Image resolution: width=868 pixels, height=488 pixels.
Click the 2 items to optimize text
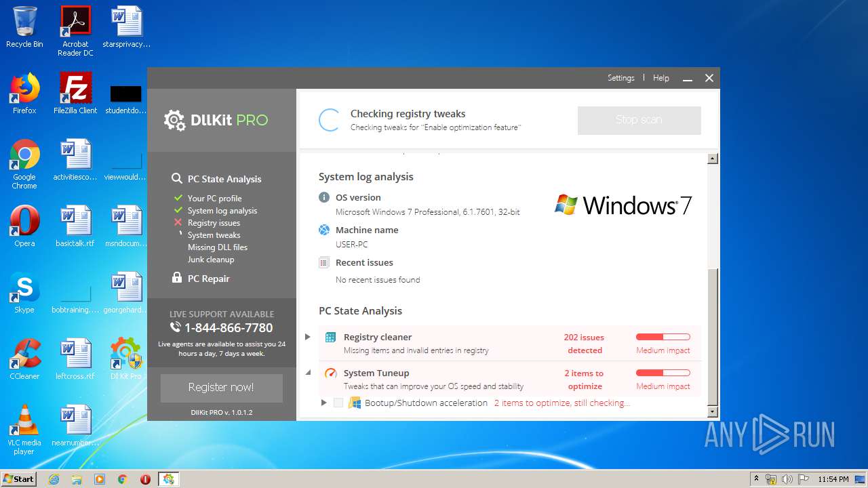(x=585, y=380)
